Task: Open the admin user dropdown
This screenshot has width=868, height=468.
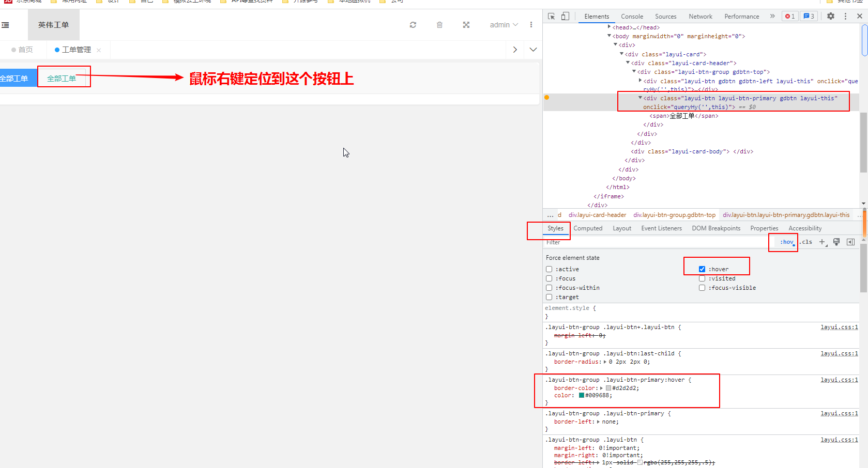Action: point(504,25)
